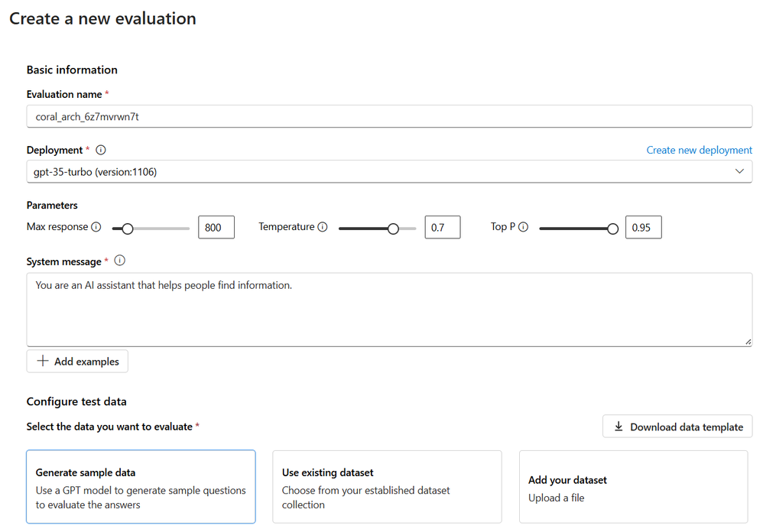Click the Top P info icon
This screenshot has height=532, width=763.
(x=523, y=227)
